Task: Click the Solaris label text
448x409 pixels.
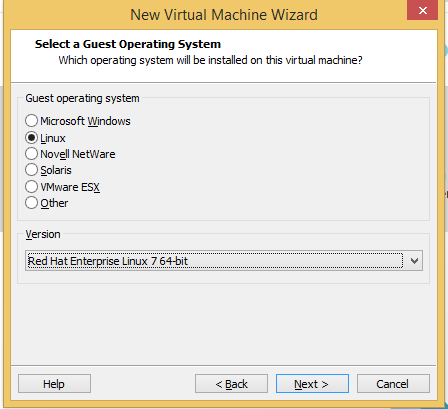Action: (56, 170)
